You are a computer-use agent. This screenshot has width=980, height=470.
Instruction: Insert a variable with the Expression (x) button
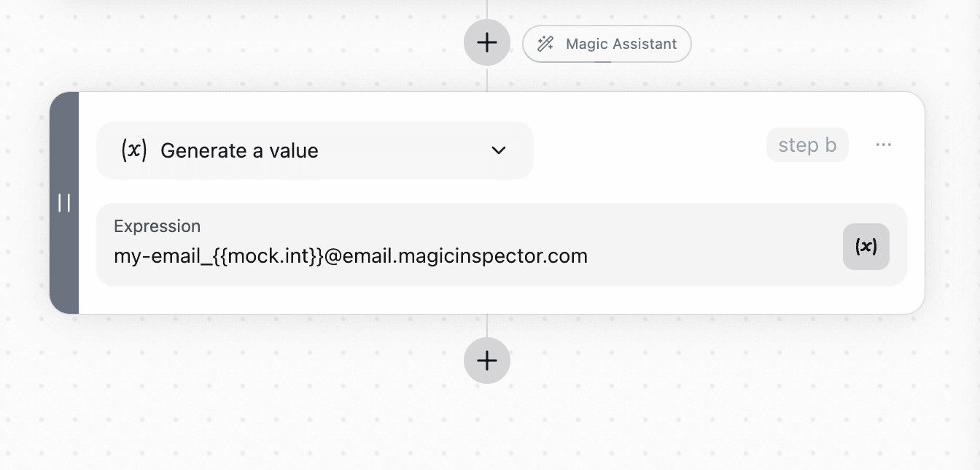(x=866, y=247)
